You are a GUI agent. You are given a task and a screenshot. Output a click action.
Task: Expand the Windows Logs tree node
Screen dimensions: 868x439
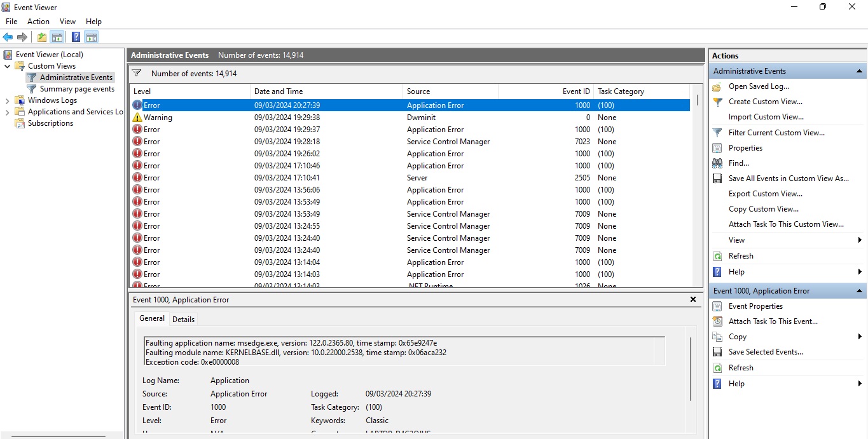tap(8, 100)
